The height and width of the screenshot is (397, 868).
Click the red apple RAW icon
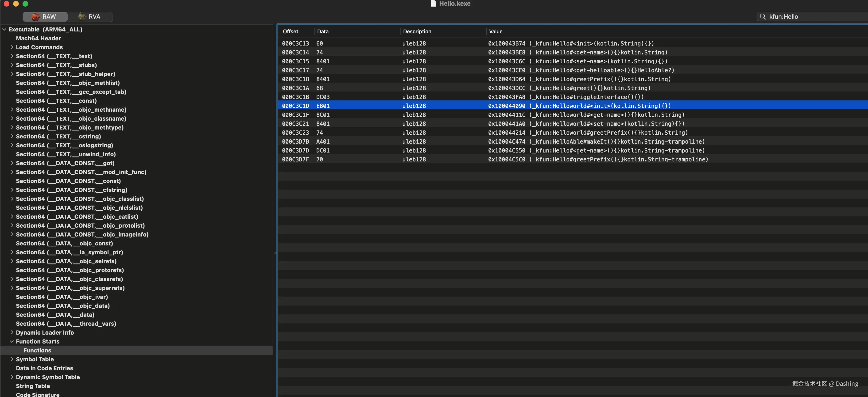[36, 16]
